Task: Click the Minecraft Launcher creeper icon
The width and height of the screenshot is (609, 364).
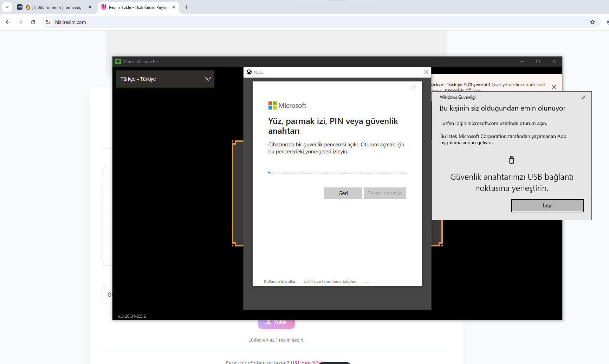Action: (118, 61)
